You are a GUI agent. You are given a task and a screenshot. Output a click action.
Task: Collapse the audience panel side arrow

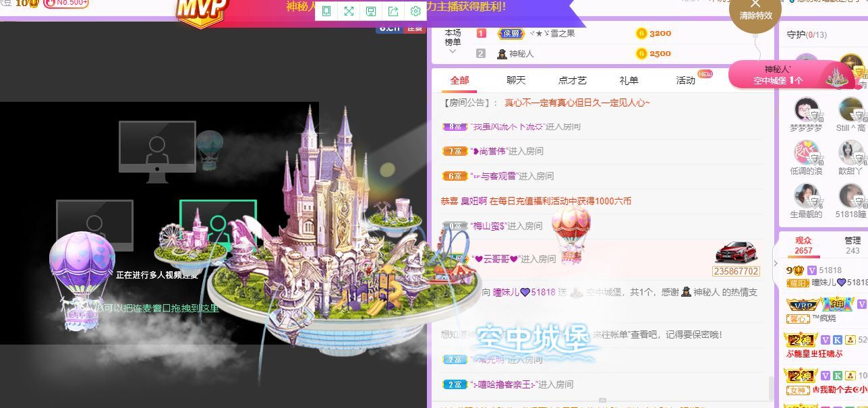tap(776, 264)
